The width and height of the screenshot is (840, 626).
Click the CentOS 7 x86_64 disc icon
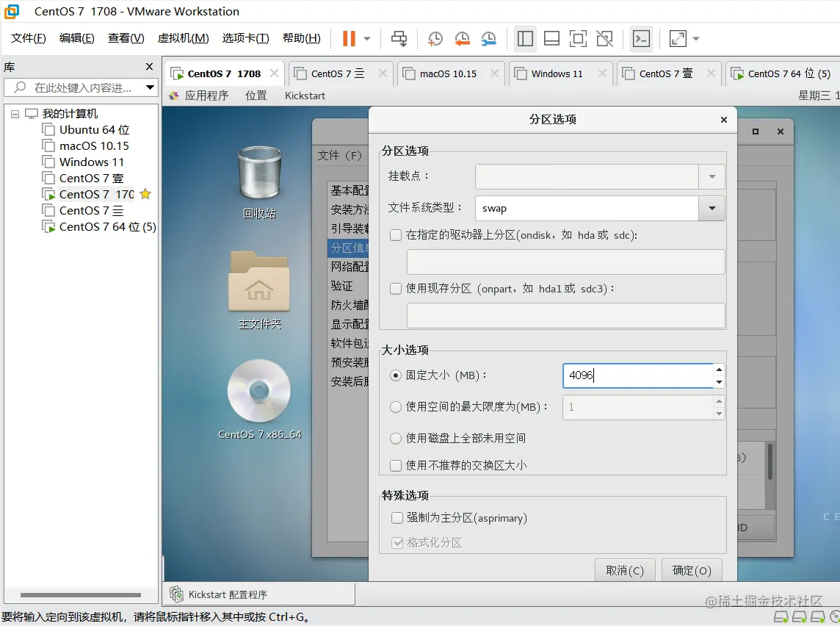(260, 399)
